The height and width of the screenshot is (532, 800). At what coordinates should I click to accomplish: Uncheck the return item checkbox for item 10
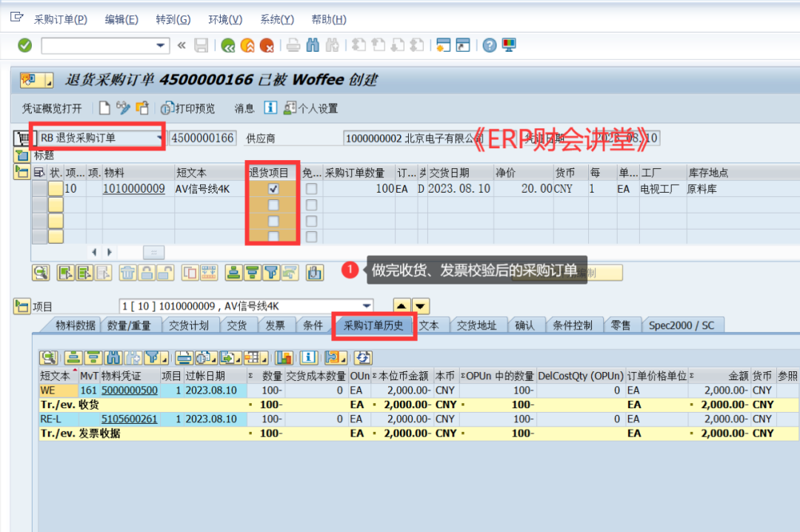pos(273,189)
